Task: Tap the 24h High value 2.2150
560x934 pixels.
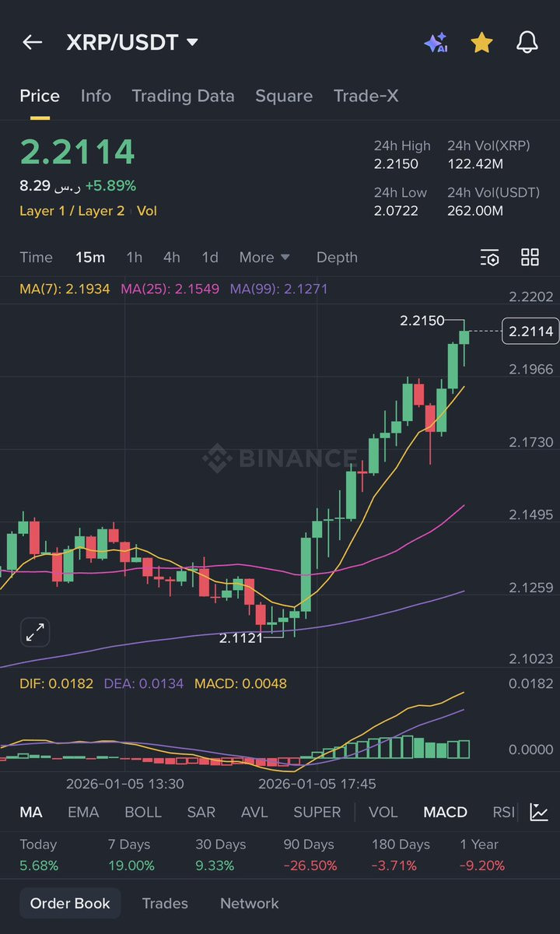Action: (x=396, y=164)
